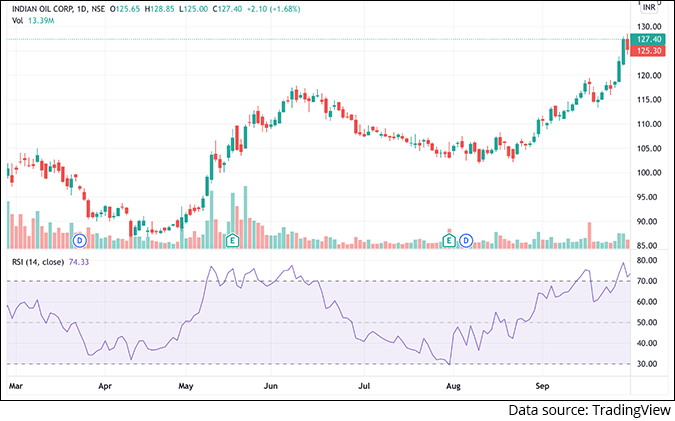Click the 40.00 RSI axis label
The height and width of the screenshot is (421, 675).
647,343
